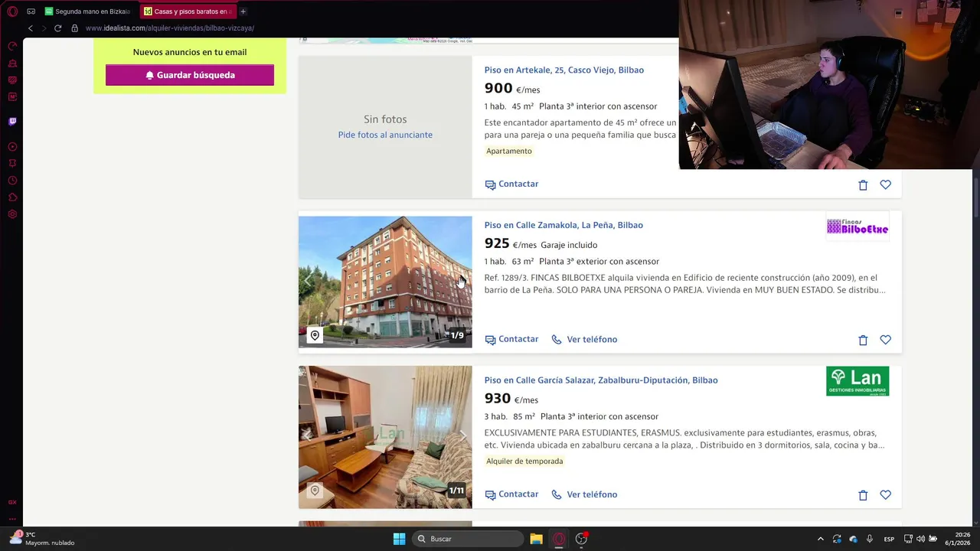Open the Fincas BilboEtxe agency logo

857,227
